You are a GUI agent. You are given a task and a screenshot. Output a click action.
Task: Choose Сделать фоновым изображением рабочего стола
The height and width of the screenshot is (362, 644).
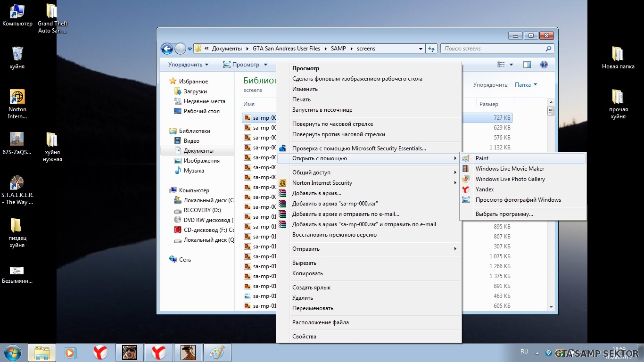point(368,79)
